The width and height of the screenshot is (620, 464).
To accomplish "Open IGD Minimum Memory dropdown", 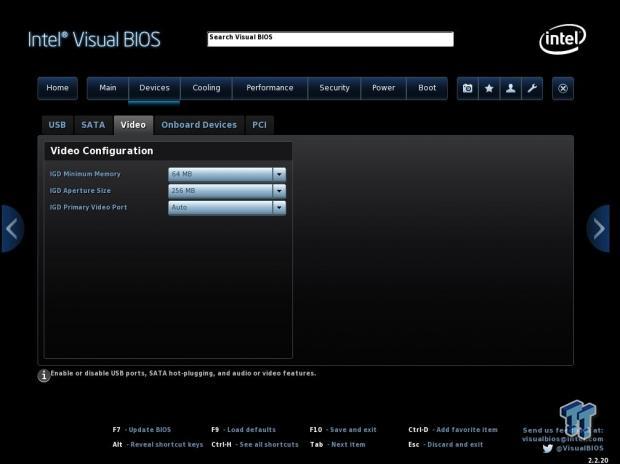I will 227,174.
